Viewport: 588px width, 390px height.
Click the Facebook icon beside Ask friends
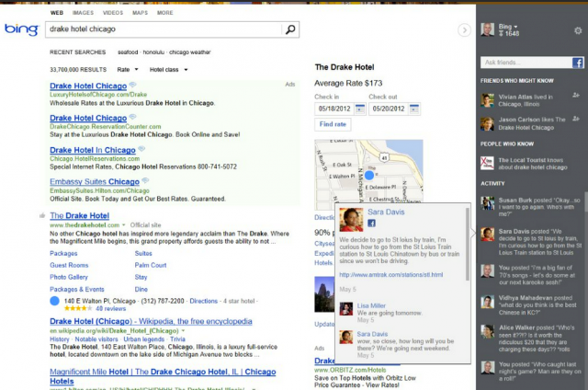click(x=578, y=63)
